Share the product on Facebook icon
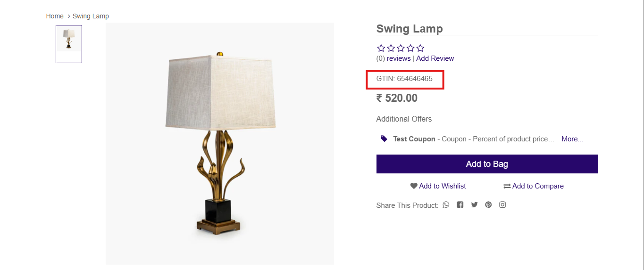Viewport: 644px width, 270px height. (x=460, y=205)
